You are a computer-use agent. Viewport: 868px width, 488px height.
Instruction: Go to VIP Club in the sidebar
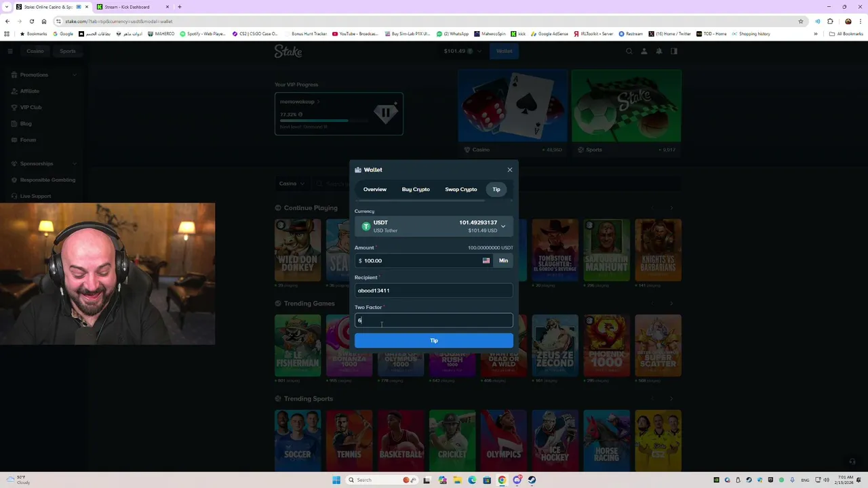31,107
